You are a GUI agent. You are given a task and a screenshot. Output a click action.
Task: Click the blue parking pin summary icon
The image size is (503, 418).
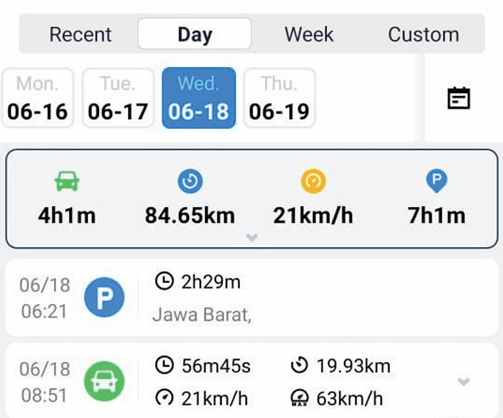437,181
